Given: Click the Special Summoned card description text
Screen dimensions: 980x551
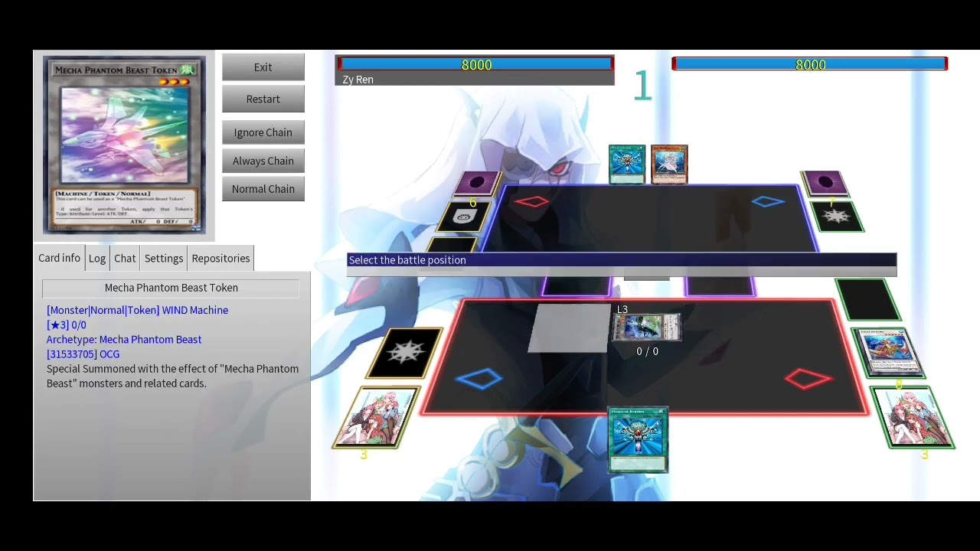Looking at the screenshot, I should coord(172,376).
